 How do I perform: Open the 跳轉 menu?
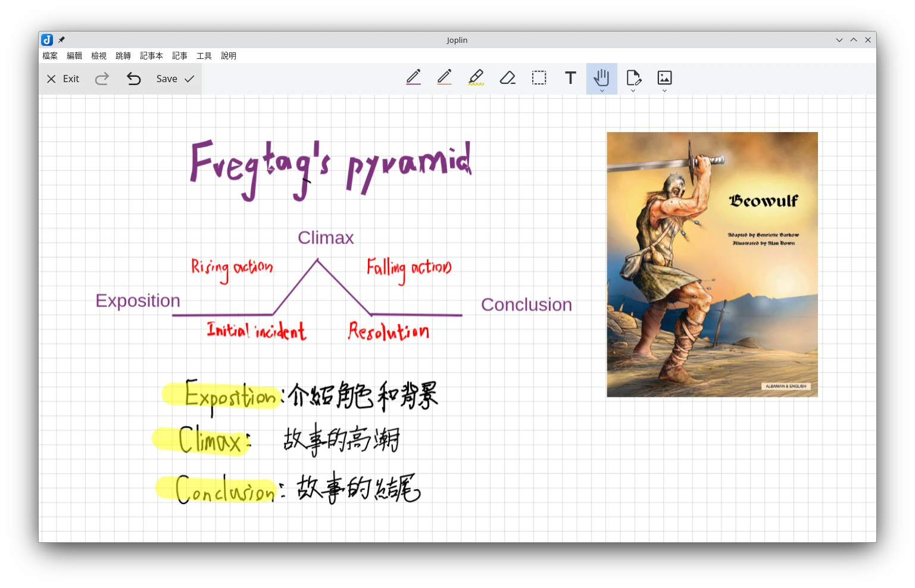click(x=123, y=56)
